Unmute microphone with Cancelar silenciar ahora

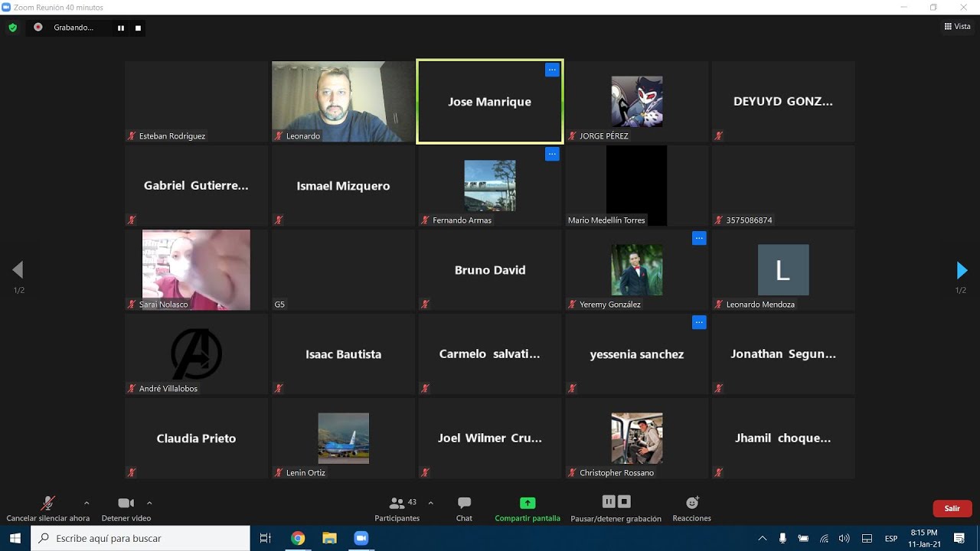pos(47,508)
